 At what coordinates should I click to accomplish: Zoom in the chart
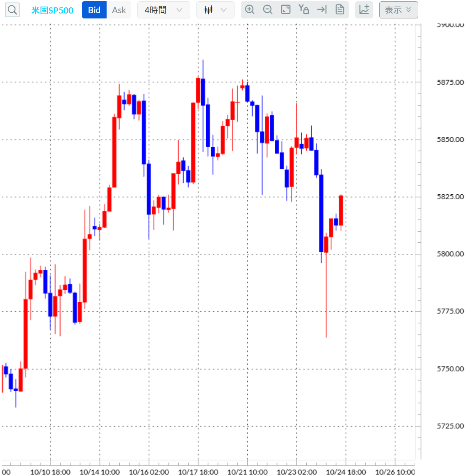pos(250,10)
